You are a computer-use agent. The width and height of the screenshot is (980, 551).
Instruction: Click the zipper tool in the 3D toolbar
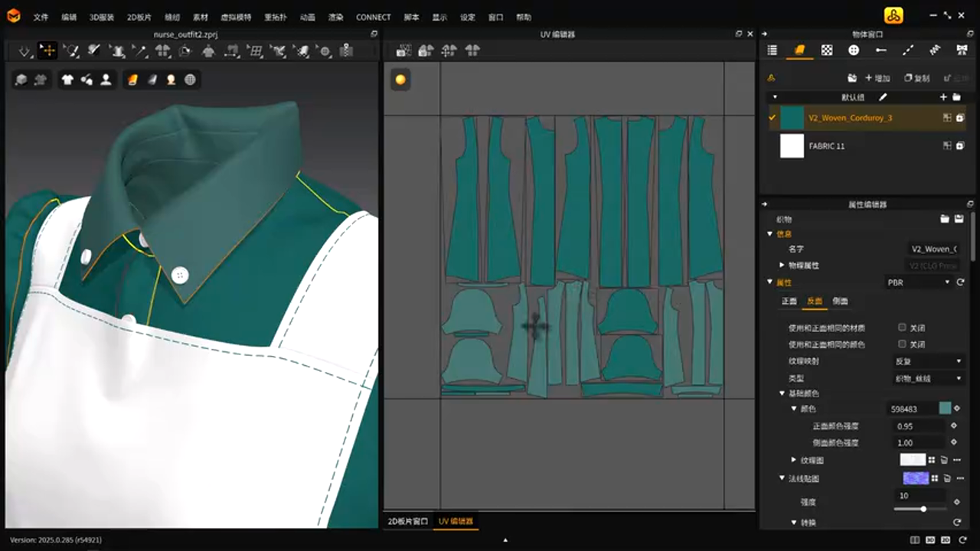pyautogui.click(x=346, y=51)
